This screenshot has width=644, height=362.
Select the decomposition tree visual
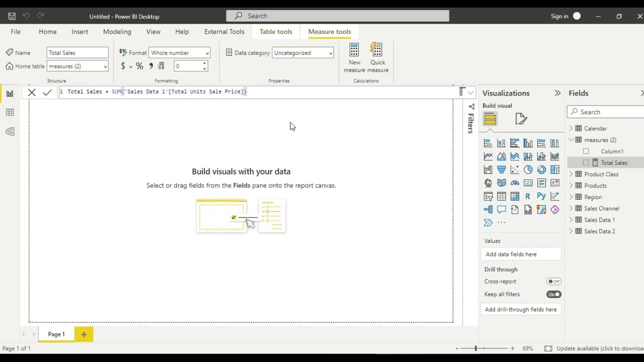tap(488, 210)
